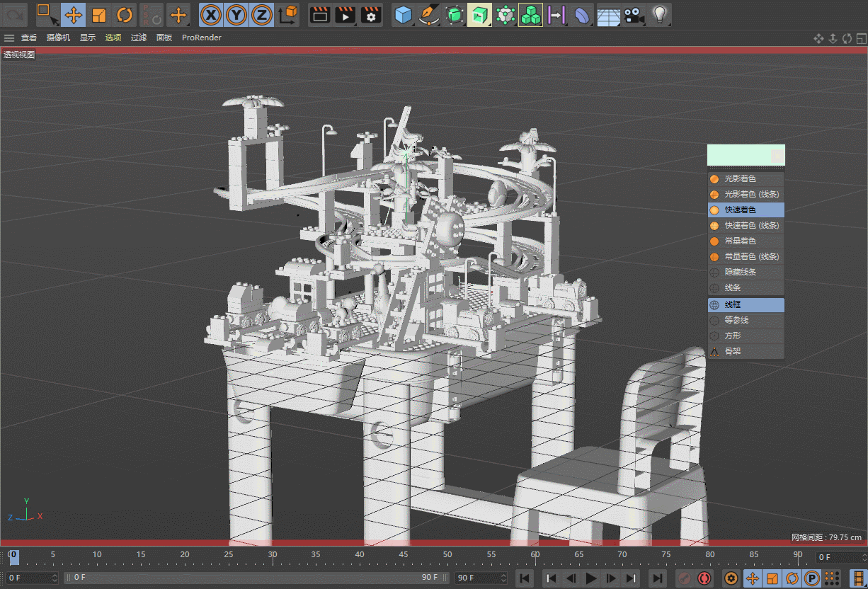Screen dimensions: 868x589
Task: Select 方形 box style
Action: [746, 336]
